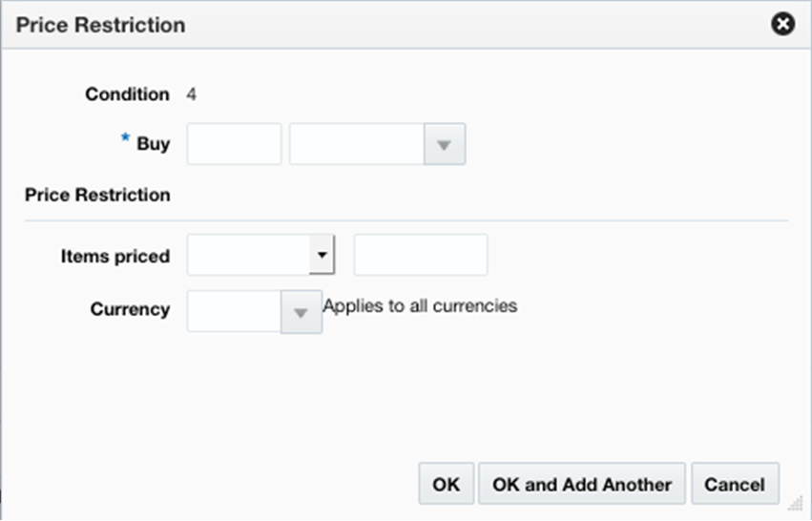This screenshot has width=812, height=521.
Task: Click the required Buy label
Action: (x=153, y=144)
